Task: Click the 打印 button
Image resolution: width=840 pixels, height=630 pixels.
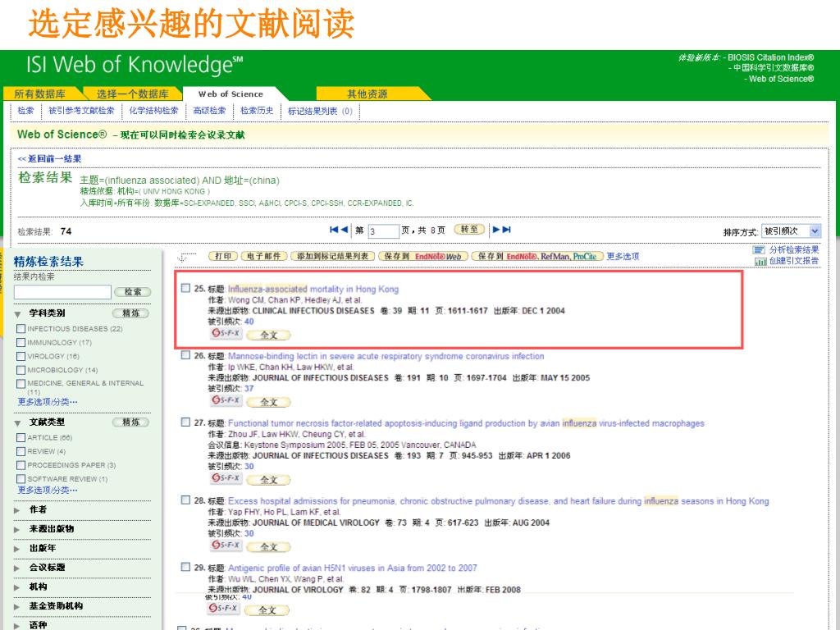Action: coord(223,256)
